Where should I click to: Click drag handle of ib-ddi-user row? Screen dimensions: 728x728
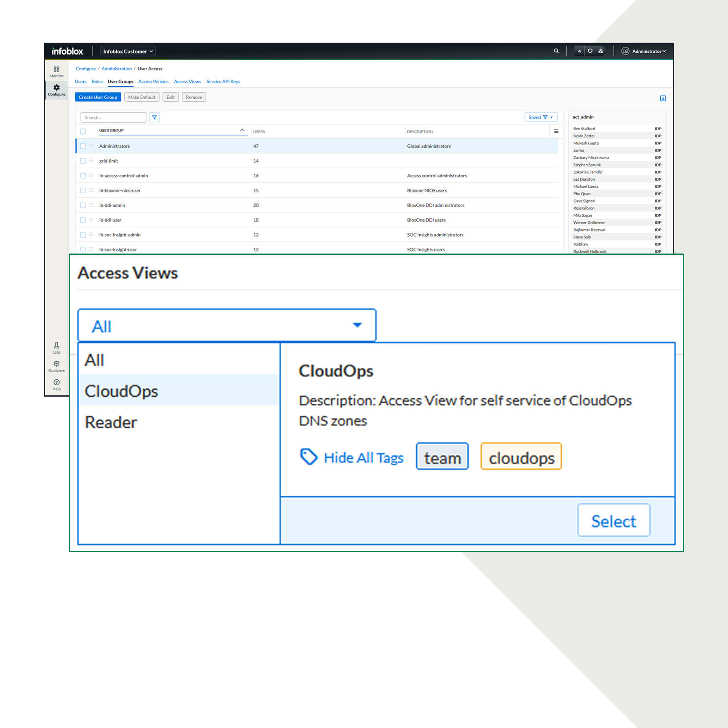[x=91, y=220]
